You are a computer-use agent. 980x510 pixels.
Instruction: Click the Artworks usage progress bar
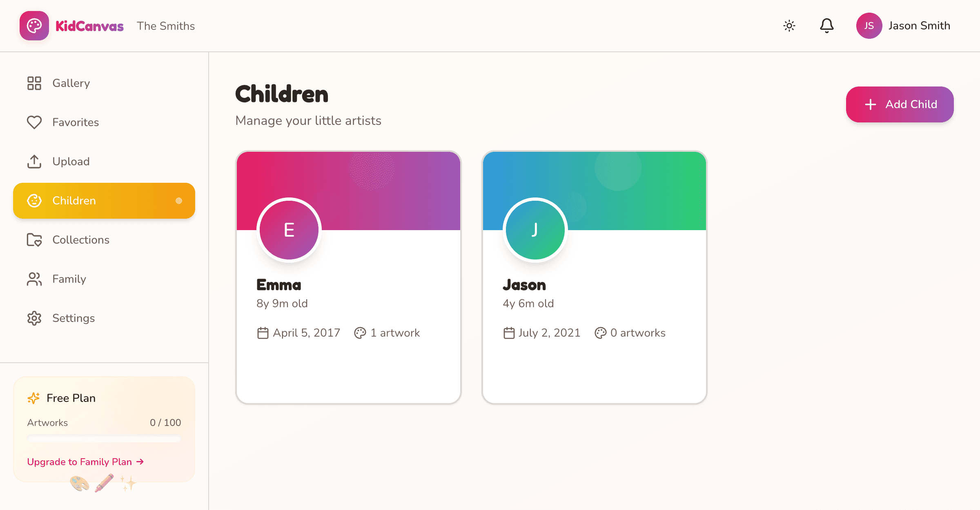pos(104,439)
